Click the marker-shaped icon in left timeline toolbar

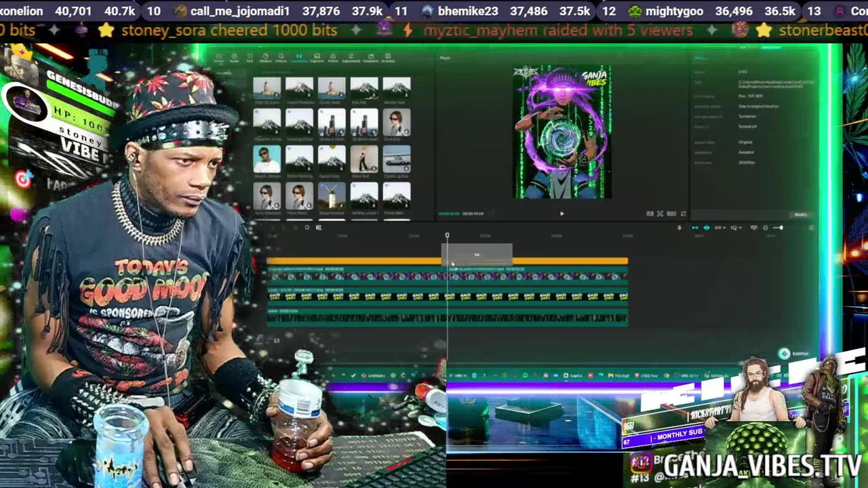click(x=307, y=227)
